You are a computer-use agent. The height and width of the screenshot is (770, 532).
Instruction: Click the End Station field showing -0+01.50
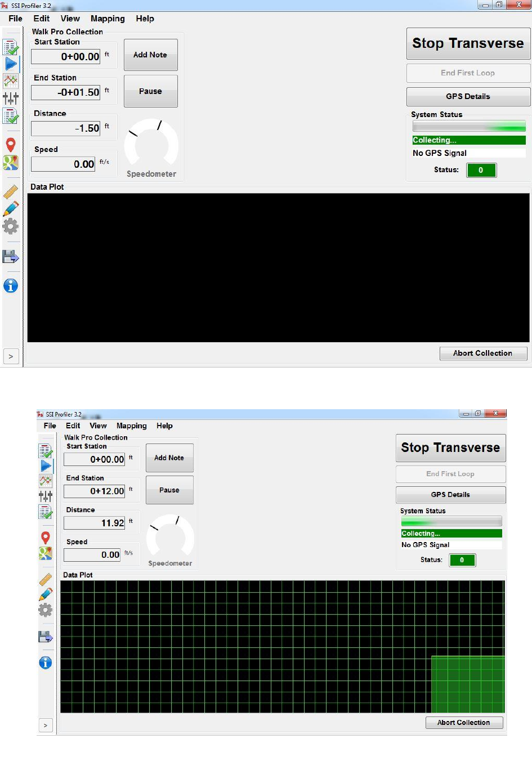coord(65,92)
